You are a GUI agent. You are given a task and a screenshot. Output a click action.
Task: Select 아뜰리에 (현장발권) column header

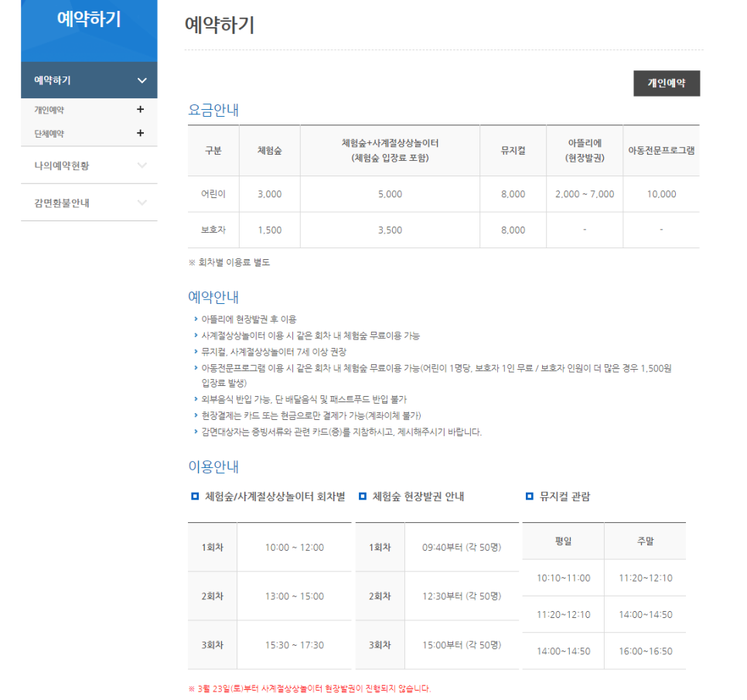585,151
